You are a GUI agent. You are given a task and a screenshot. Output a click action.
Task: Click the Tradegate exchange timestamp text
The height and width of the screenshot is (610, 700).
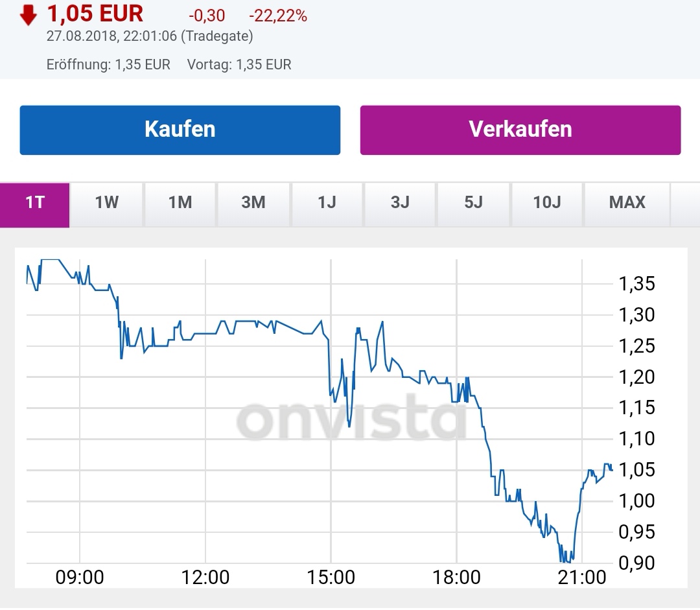[148, 38]
